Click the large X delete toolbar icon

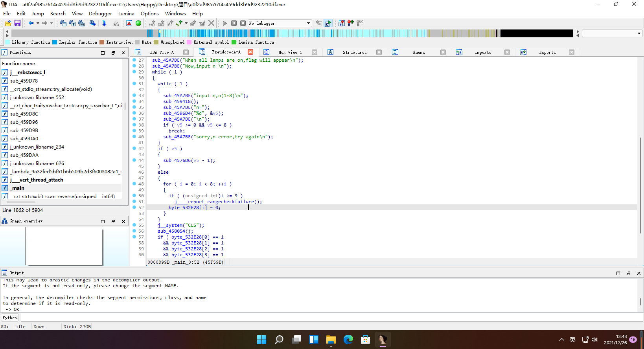pos(212,23)
